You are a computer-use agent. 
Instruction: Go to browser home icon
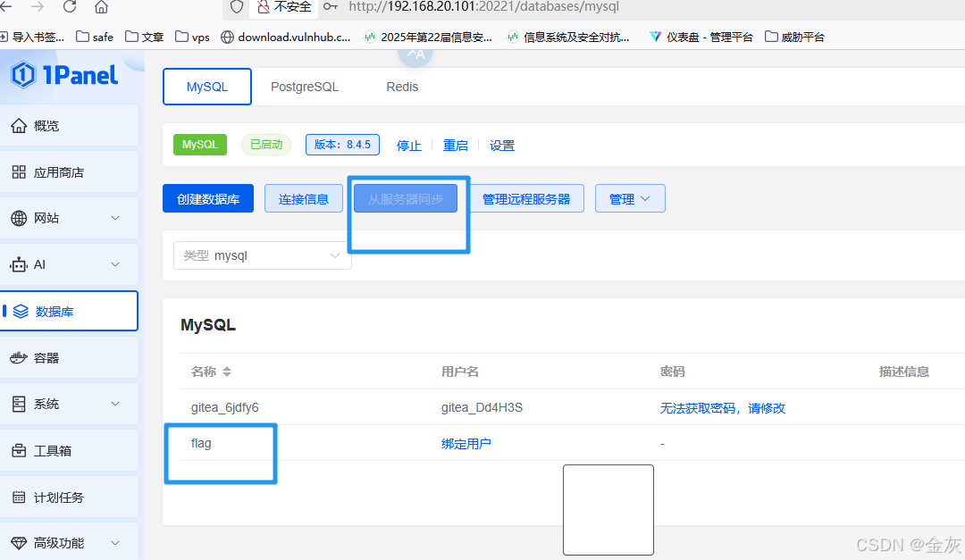point(102,7)
